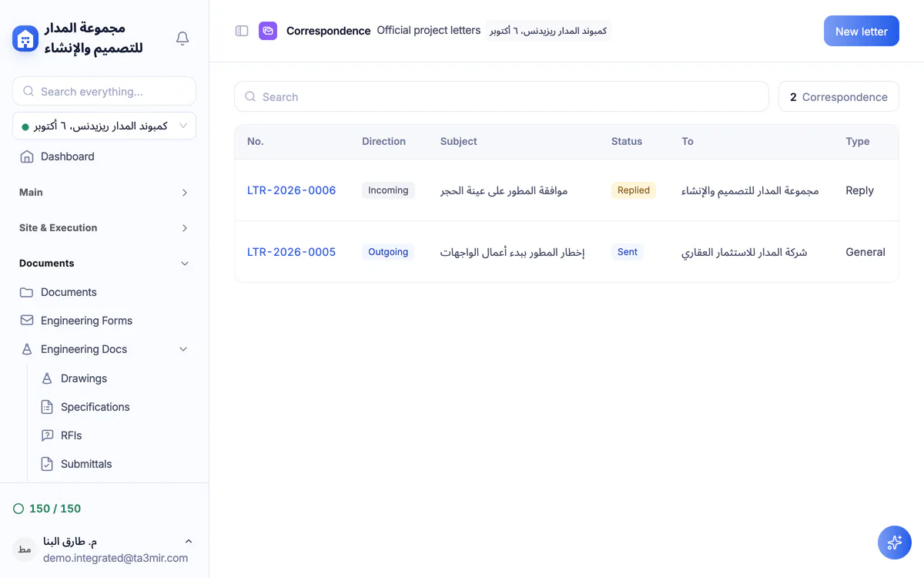Open the Submittals page
The image size is (924, 578).
coord(114,464)
